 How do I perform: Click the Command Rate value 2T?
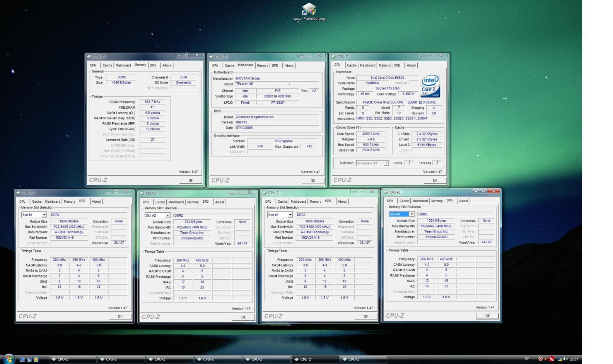coord(153,140)
